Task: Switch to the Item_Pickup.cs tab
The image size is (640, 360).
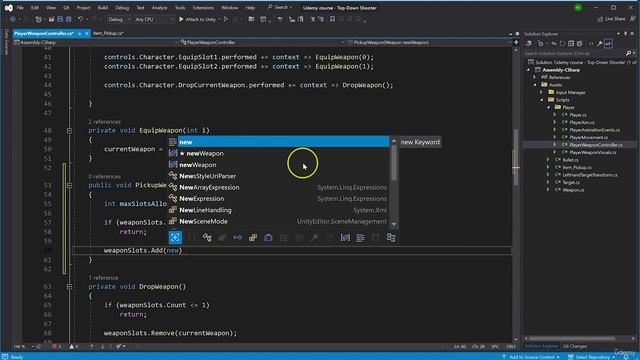Action: (x=108, y=33)
